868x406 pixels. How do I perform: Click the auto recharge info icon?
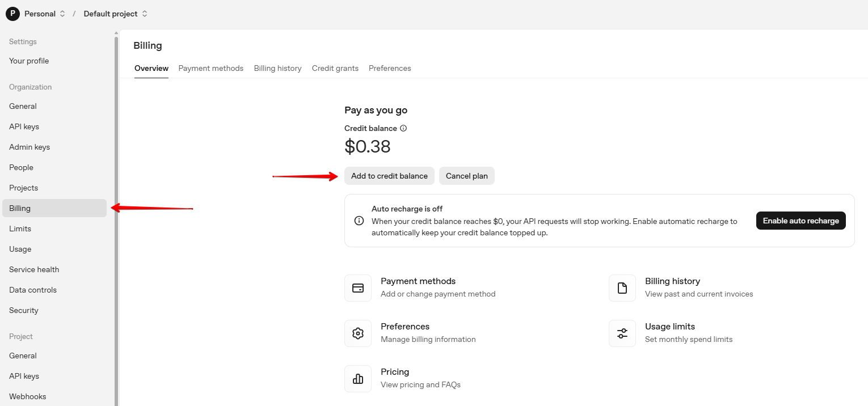click(x=359, y=221)
